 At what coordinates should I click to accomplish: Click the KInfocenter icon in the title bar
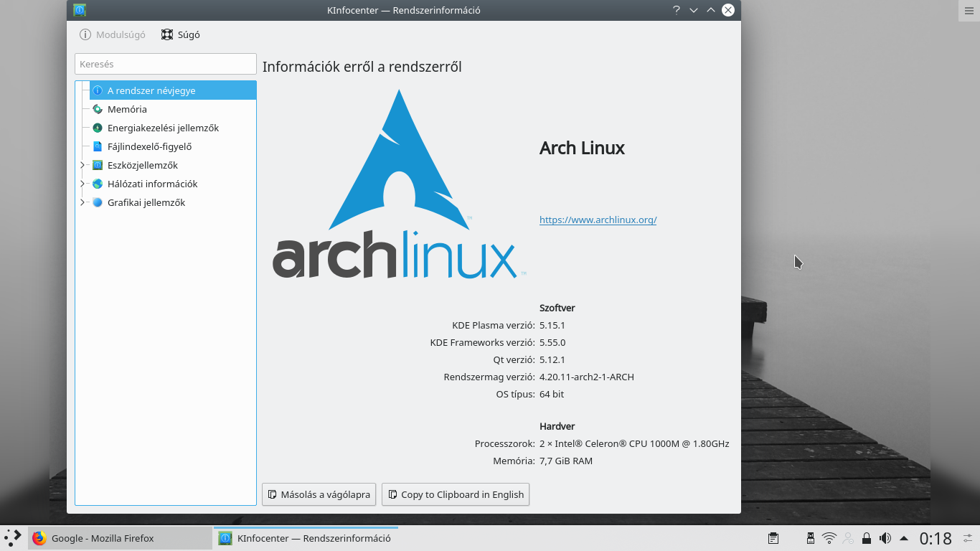[x=80, y=10]
